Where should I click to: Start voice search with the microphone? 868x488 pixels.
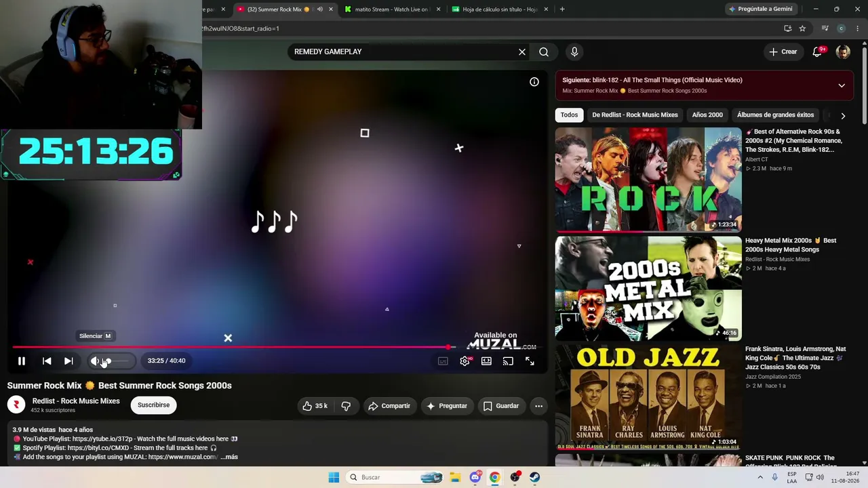(574, 52)
